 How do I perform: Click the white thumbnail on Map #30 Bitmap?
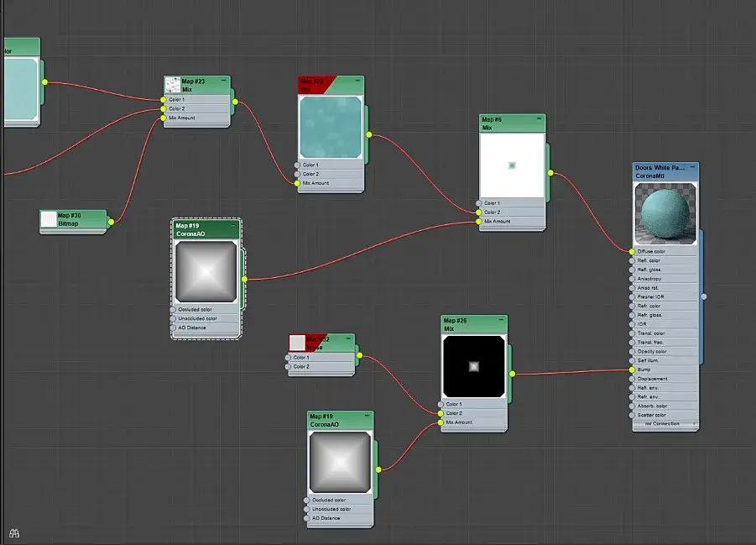pyautogui.click(x=49, y=219)
